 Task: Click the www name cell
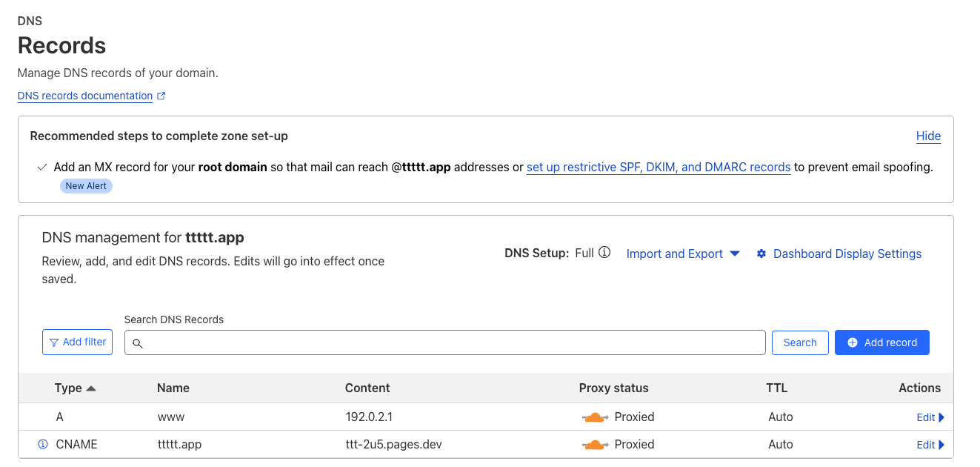pos(171,417)
